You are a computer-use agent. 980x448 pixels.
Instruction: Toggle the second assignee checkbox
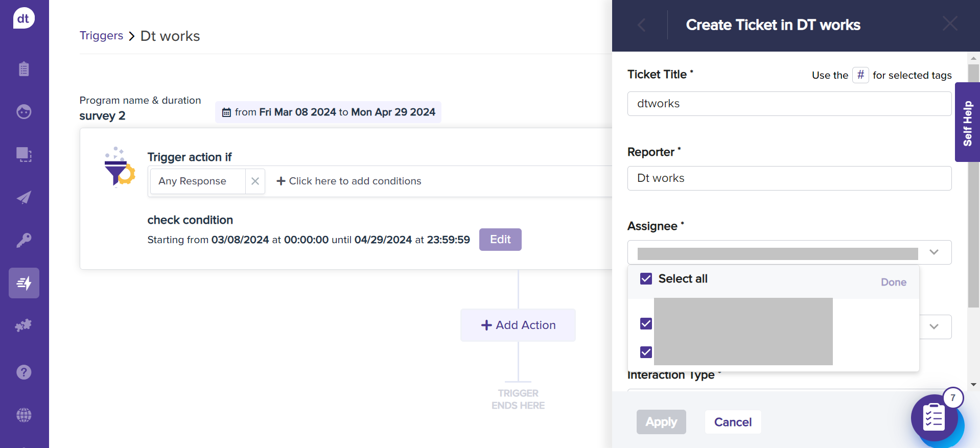point(646,352)
